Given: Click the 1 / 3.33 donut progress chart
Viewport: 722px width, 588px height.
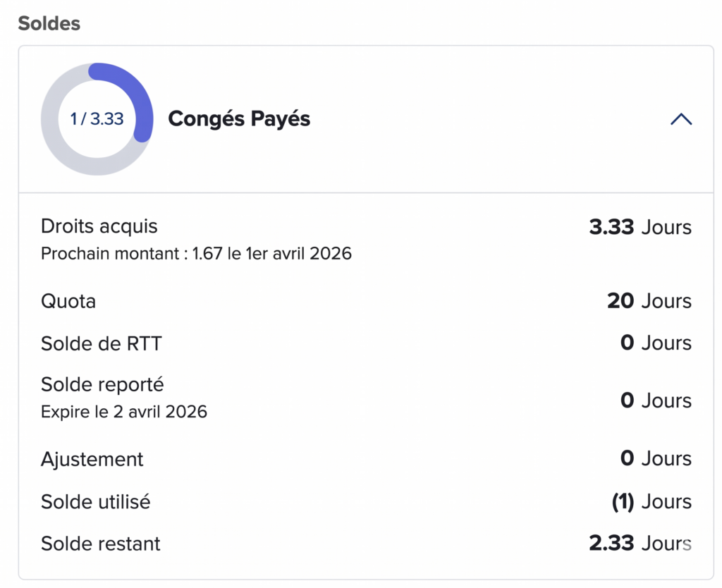Looking at the screenshot, I should pos(97,118).
